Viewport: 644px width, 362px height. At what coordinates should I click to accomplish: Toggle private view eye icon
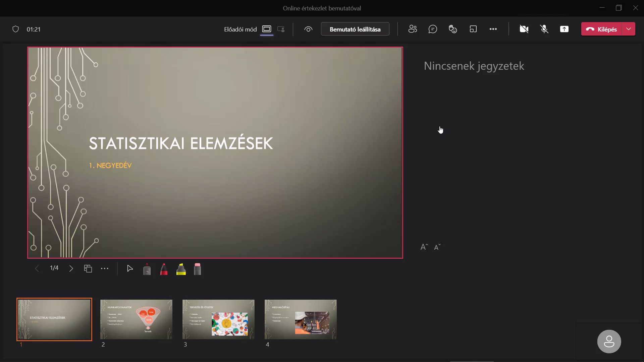pyautogui.click(x=308, y=29)
